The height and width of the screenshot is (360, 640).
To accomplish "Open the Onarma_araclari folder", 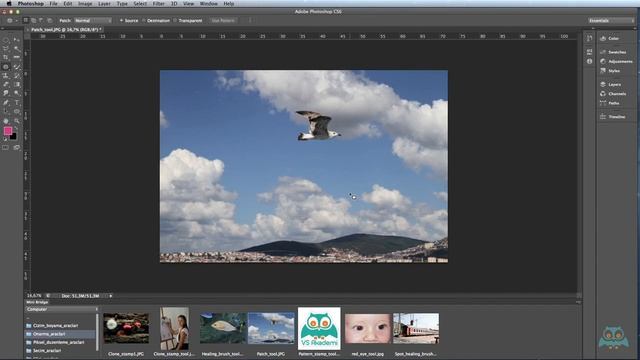I will (49, 334).
